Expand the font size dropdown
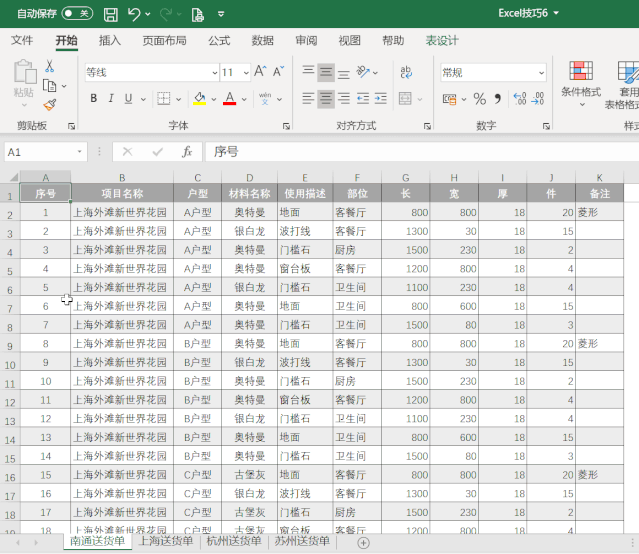Screen dimensions: 639x554 (245, 73)
